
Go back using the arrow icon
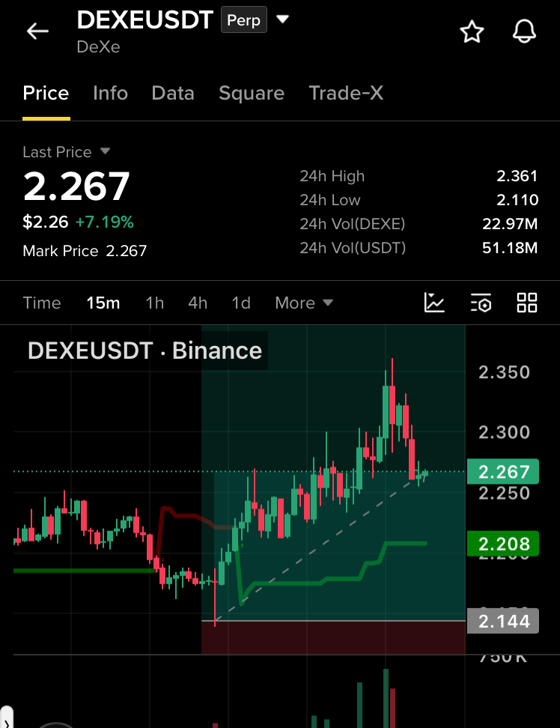click(x=37, y=31)
